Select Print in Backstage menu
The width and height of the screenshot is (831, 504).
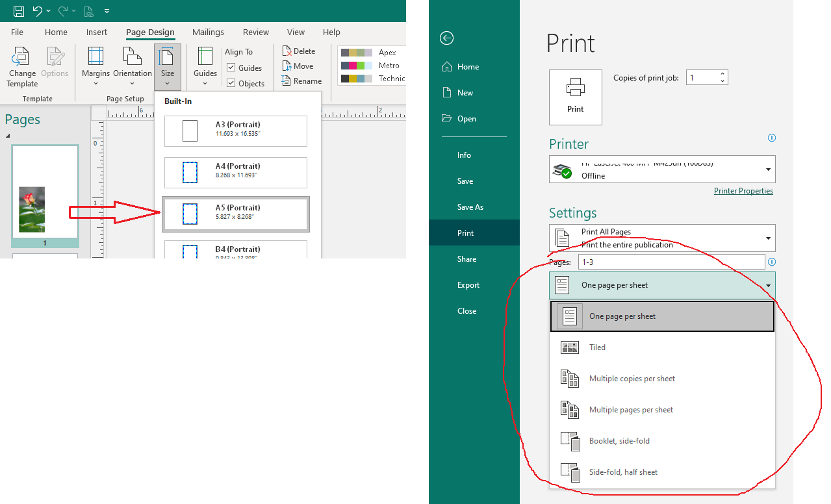point(474,233)
